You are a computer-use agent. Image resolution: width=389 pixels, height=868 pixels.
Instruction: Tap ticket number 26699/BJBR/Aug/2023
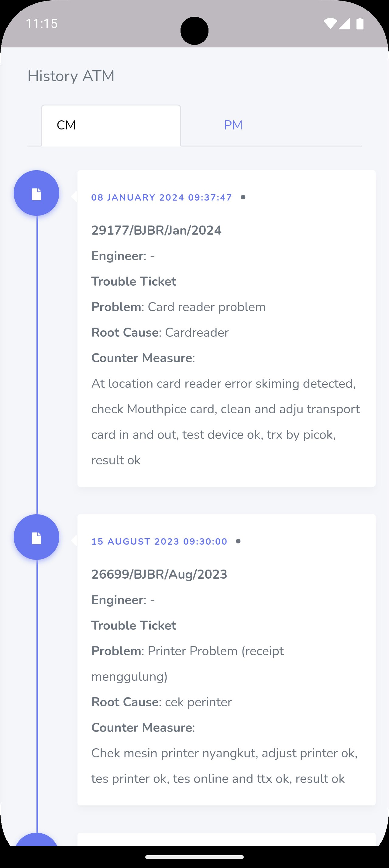[159, 574]
